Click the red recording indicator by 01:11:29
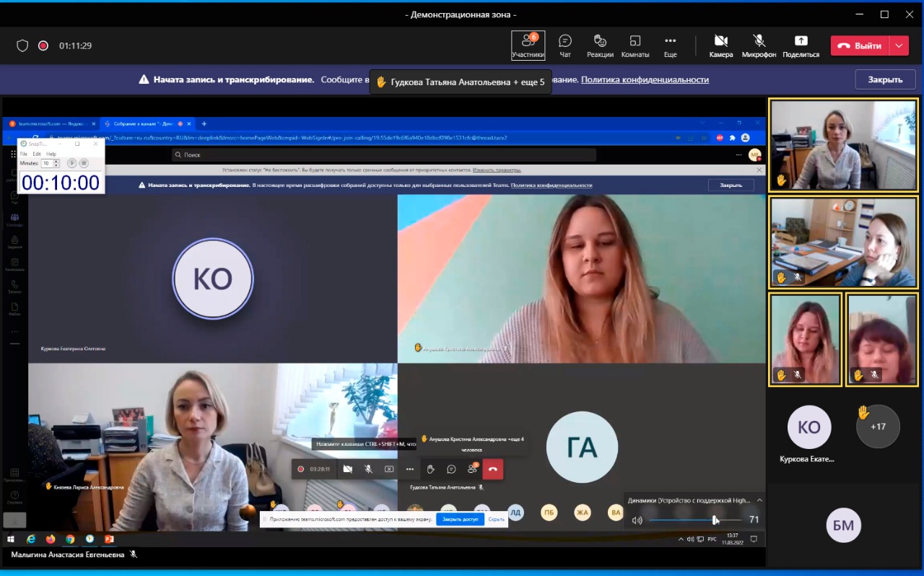Screen dimensions: 924x576 pos(43,45)
